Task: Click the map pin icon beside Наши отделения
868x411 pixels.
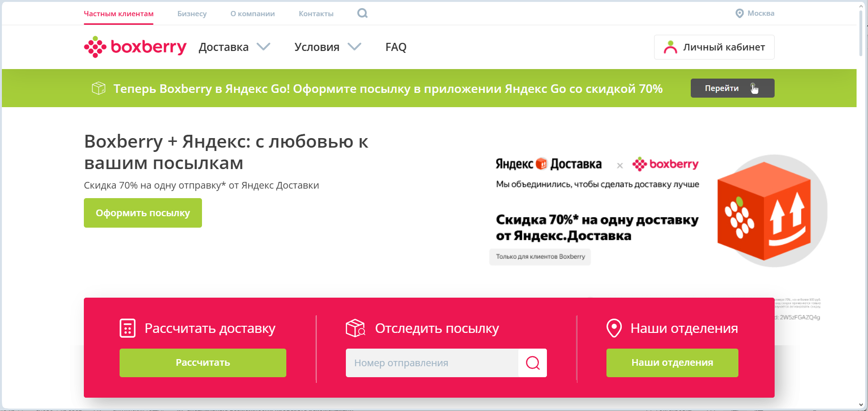Action: point(614,328)
